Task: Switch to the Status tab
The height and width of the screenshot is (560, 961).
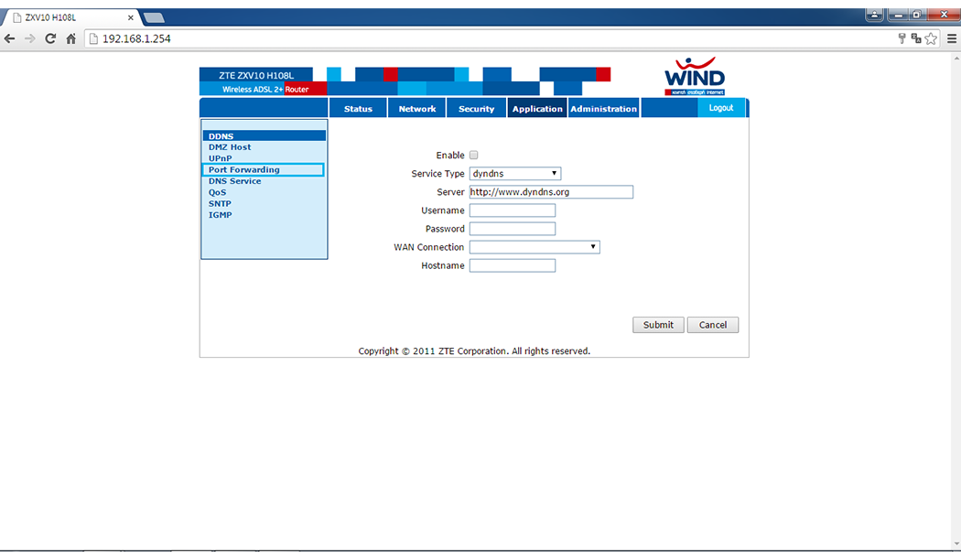Action: coord(358,109)
